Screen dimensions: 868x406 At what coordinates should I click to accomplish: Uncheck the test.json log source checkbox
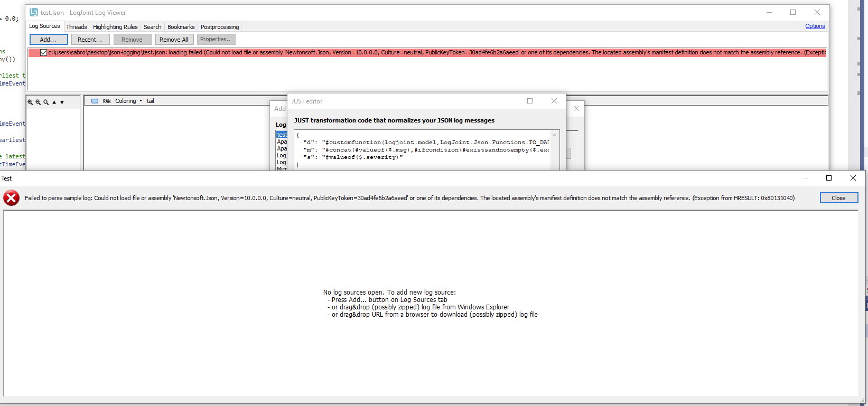[x=44, y=53]
